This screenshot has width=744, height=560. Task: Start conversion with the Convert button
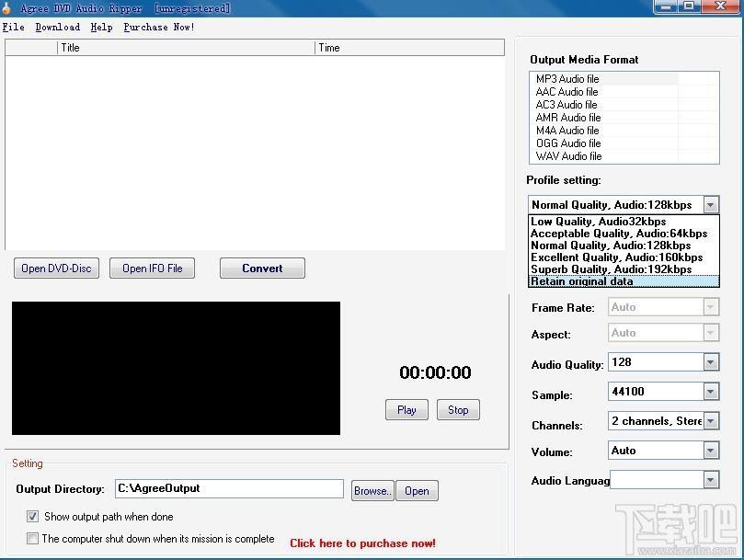[x=262, y=269]
